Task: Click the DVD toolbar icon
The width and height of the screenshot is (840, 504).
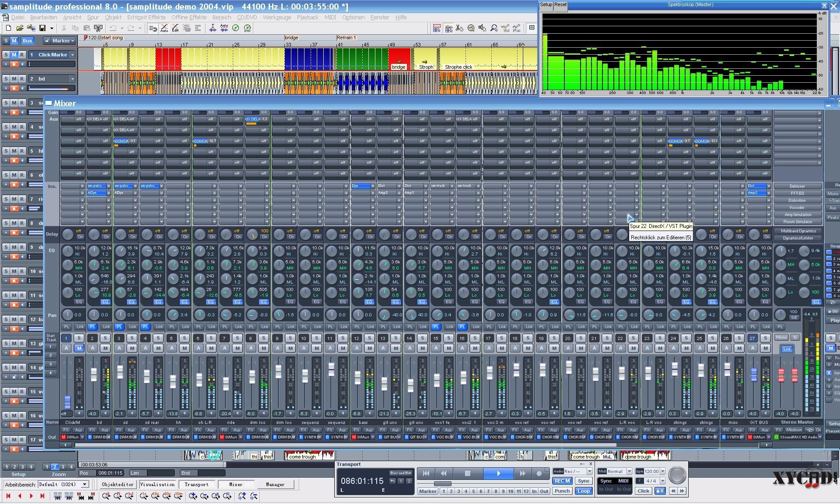Action: point(247,28)
